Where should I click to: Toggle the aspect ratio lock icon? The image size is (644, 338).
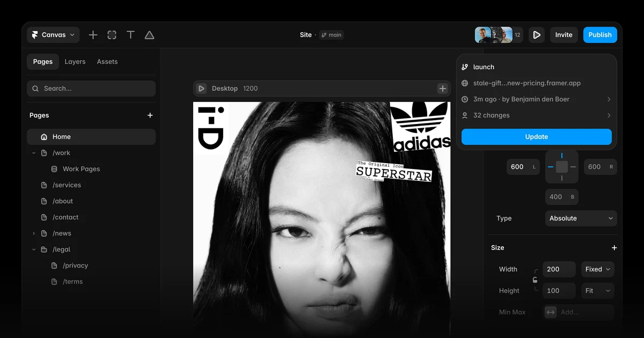[x=535, y=280]
